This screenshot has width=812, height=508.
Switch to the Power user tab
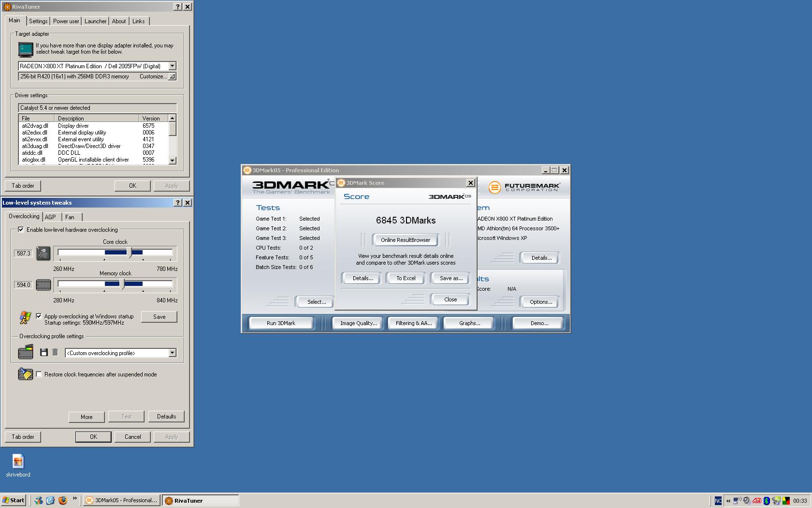click(66, 21)
